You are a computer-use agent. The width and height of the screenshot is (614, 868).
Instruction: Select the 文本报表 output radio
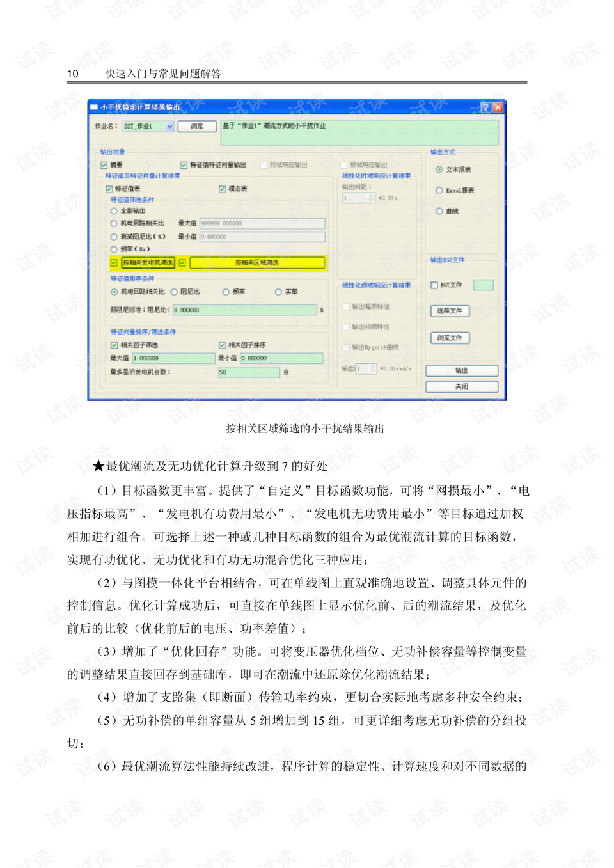click(439, 170)
